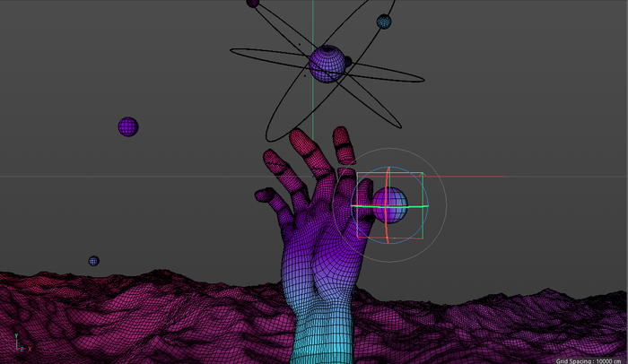Select the floating purple sphere on the left
Screen dimensions: 628x364
128,126
